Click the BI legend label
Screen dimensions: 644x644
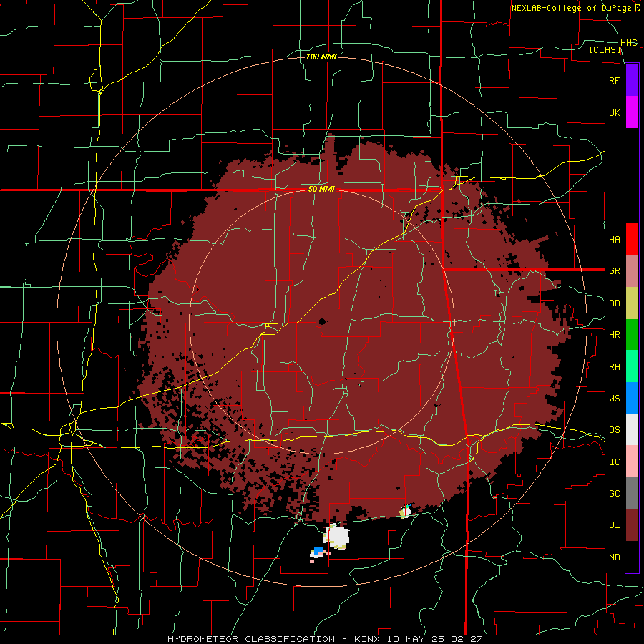[x=614, y=525]
